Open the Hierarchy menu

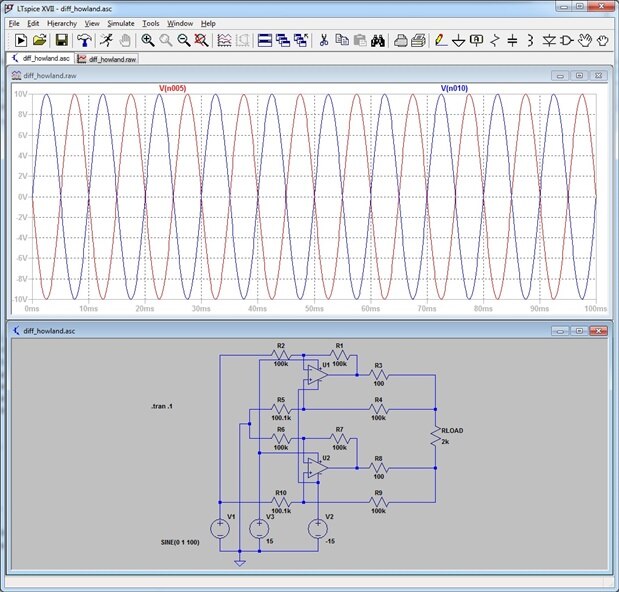click(x=62, y=22)
